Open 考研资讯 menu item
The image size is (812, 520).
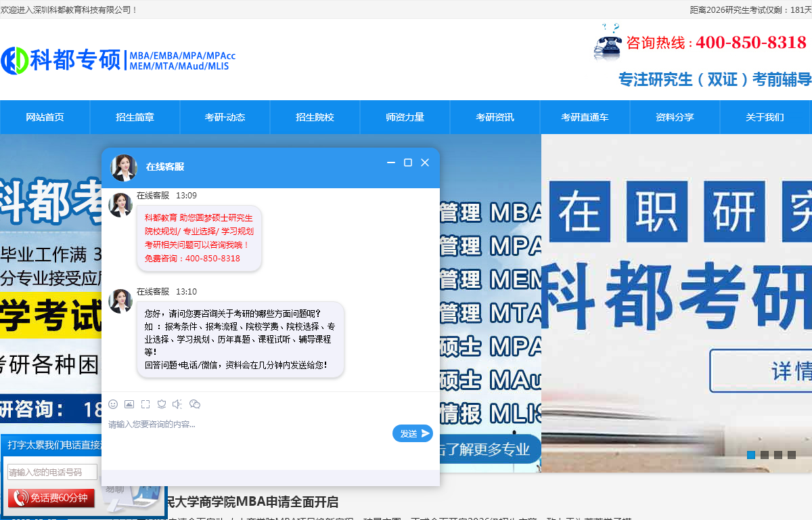pos(495,117)
